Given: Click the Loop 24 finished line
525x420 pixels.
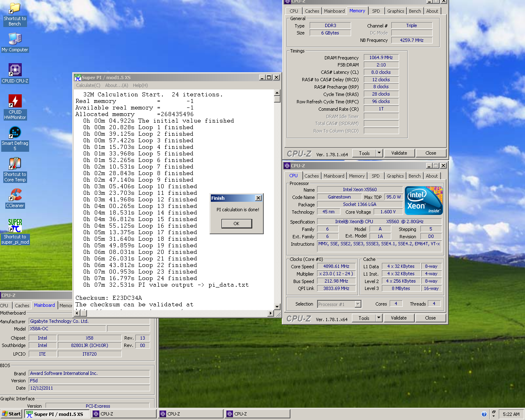Looking at the screenshot, I should pyautogui.click(x=140, y=278).
